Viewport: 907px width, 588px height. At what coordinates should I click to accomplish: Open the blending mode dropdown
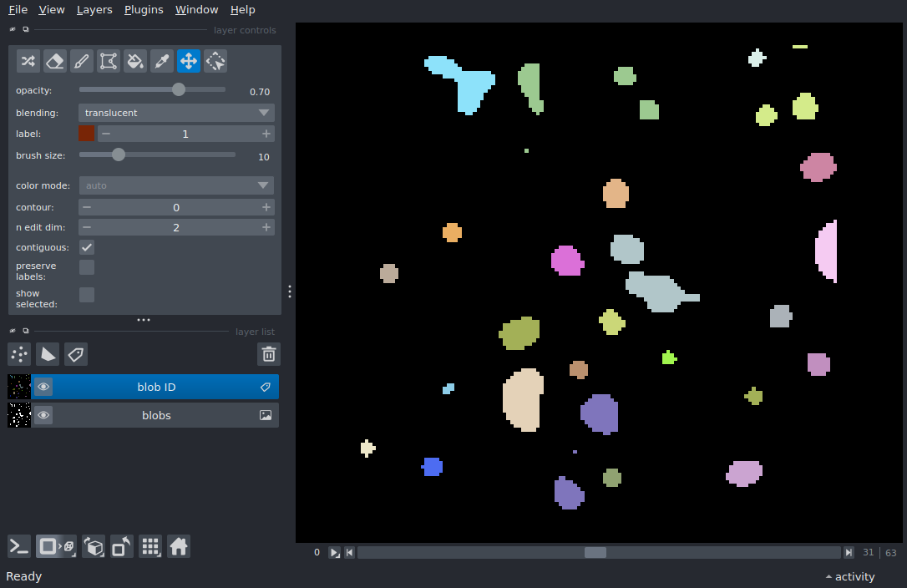pos(176,113)
